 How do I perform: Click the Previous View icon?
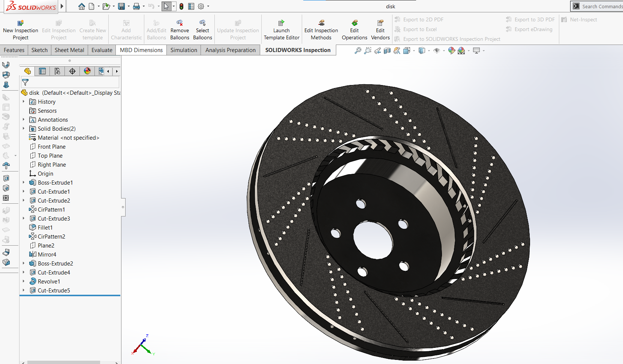coord(377,51)
